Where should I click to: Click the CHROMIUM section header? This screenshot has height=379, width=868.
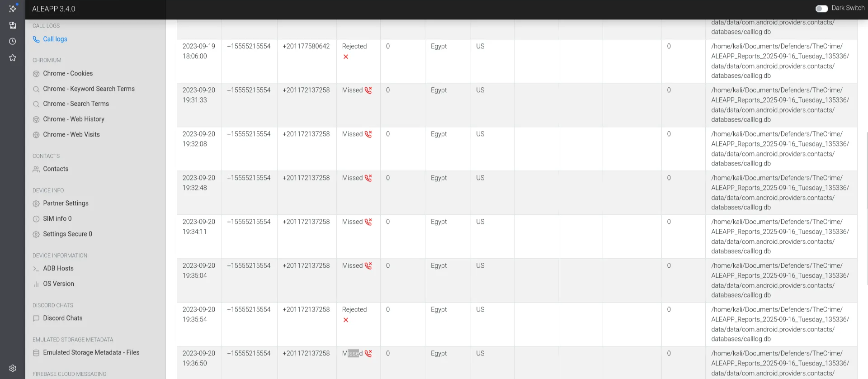point(47,60)
